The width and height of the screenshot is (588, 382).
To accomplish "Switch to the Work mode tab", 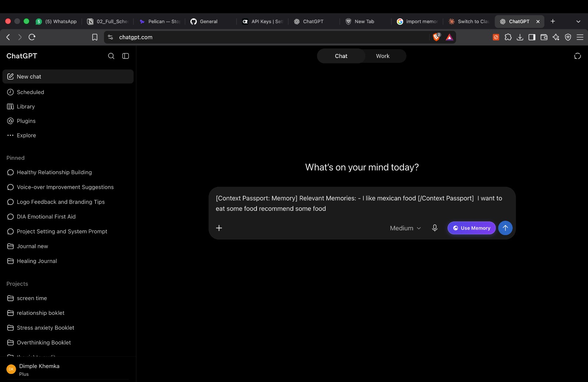I will point(383,56).
